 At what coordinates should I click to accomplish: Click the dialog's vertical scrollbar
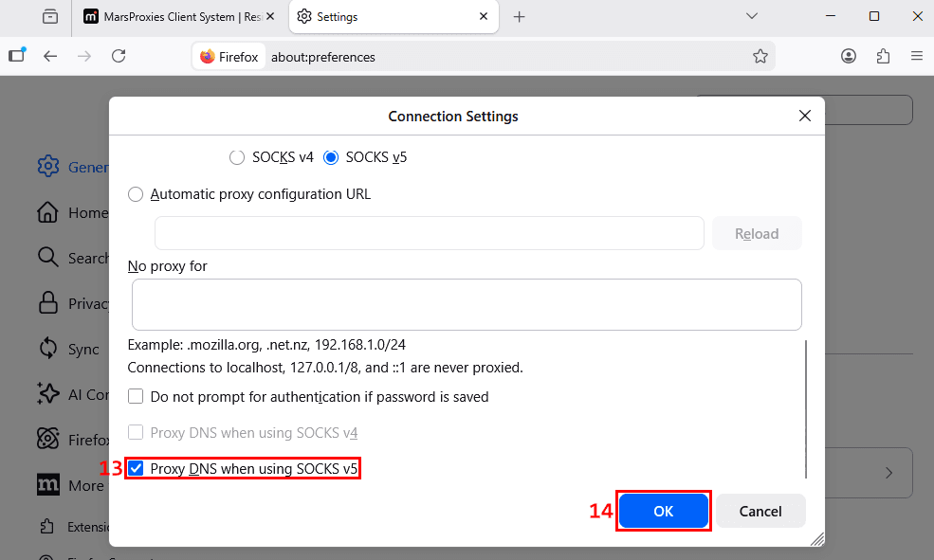pyautogui.click(x=806, y=409)
